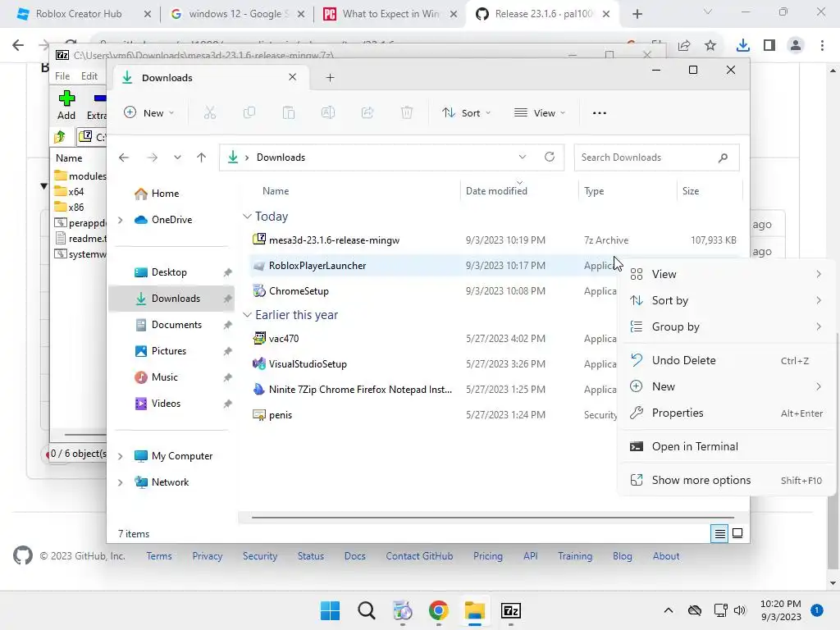Open the Pricing link in GitHub footer
The width and height of the screenshot is (840, 630).
pyautogui.click(x=488, y=556)
